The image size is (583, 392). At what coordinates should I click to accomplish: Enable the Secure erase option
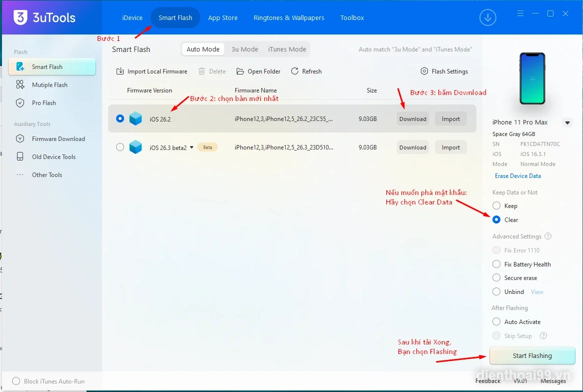click(x=496, y=277)
